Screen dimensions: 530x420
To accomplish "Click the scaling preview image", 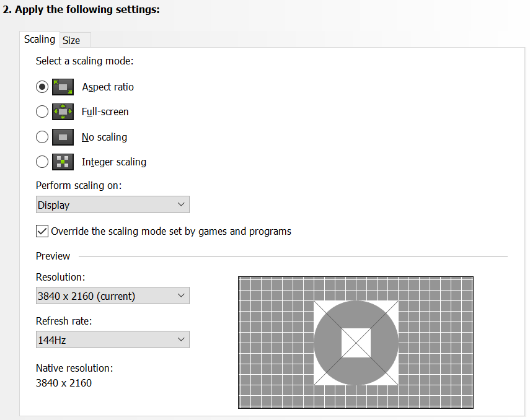I will 356,343.
